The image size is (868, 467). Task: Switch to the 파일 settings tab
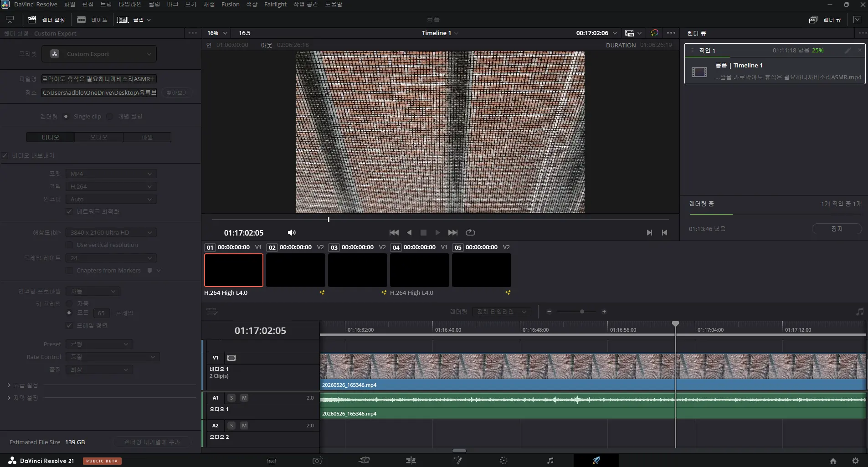pyautogui.click(x=147, y=137)
